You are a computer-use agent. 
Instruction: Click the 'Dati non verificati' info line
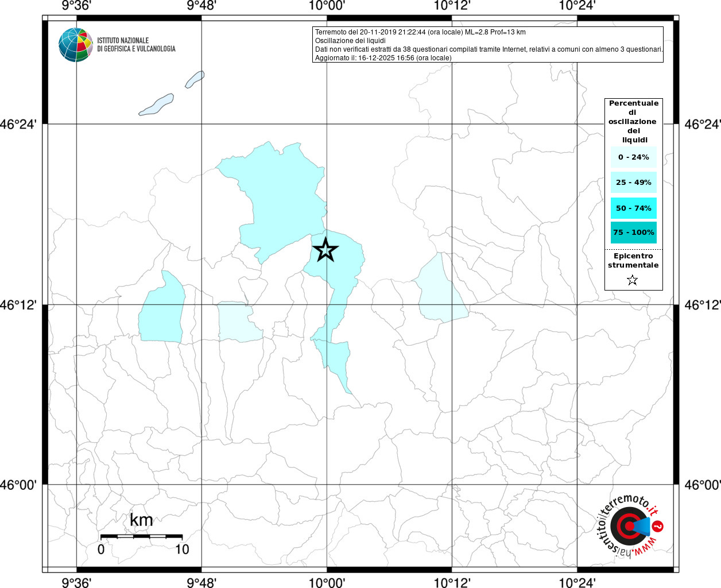[x=489, y=49]
